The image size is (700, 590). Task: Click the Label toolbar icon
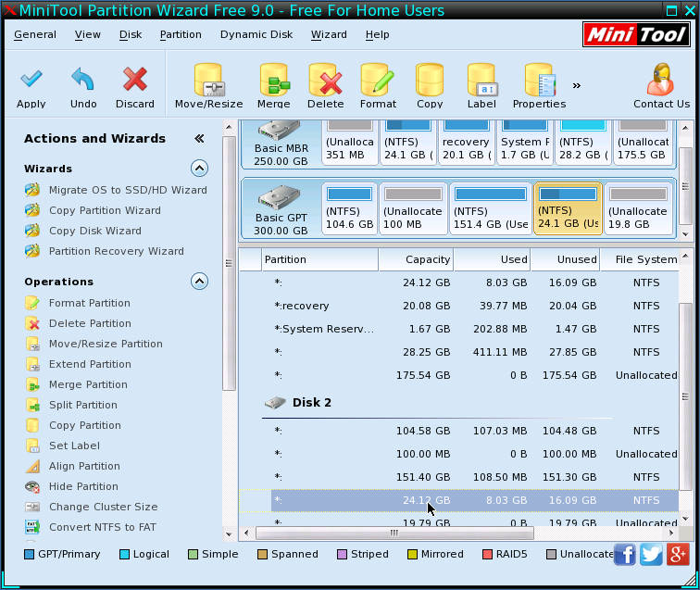[481, 81]
